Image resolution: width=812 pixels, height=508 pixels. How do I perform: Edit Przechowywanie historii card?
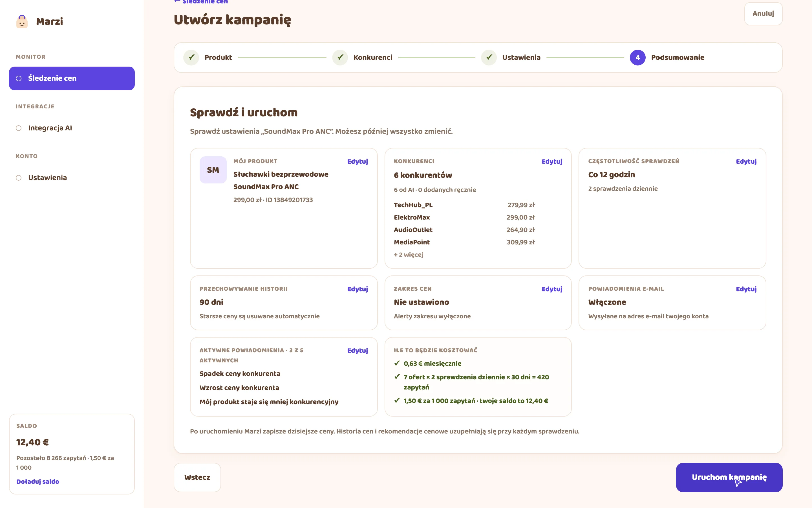pyautogui.click(x=358, y=289)
